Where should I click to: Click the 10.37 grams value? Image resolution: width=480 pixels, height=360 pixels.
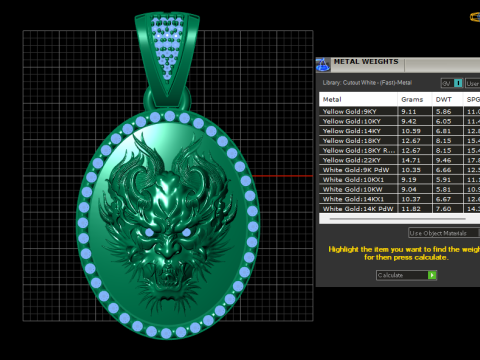click(411, 199)
